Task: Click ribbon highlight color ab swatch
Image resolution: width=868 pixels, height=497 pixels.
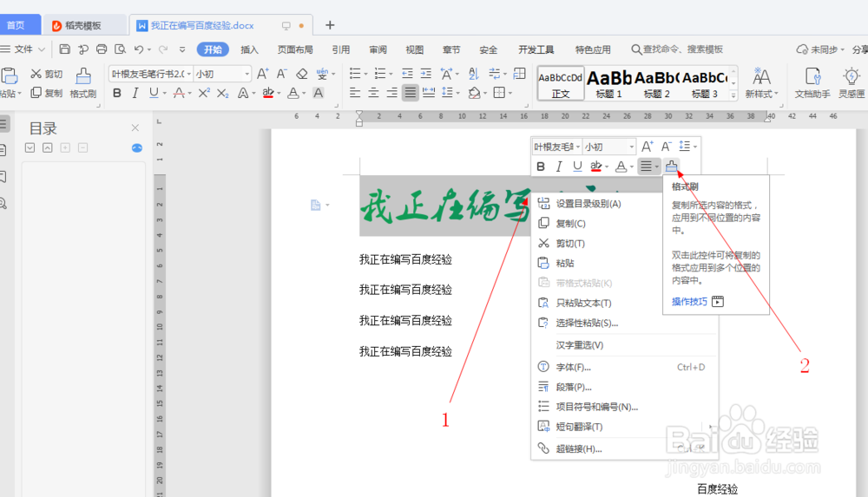Action: pos(268,93)
